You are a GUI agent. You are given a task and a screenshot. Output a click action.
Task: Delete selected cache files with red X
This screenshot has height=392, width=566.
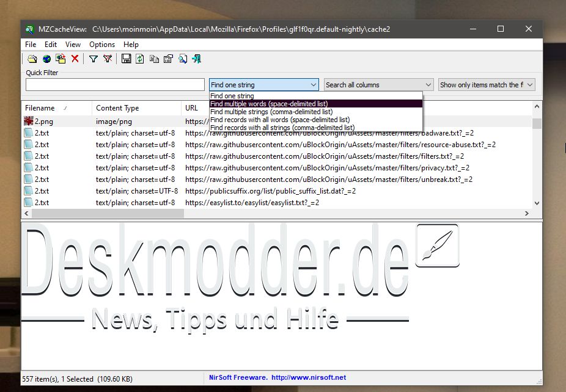tap(75, 59)
